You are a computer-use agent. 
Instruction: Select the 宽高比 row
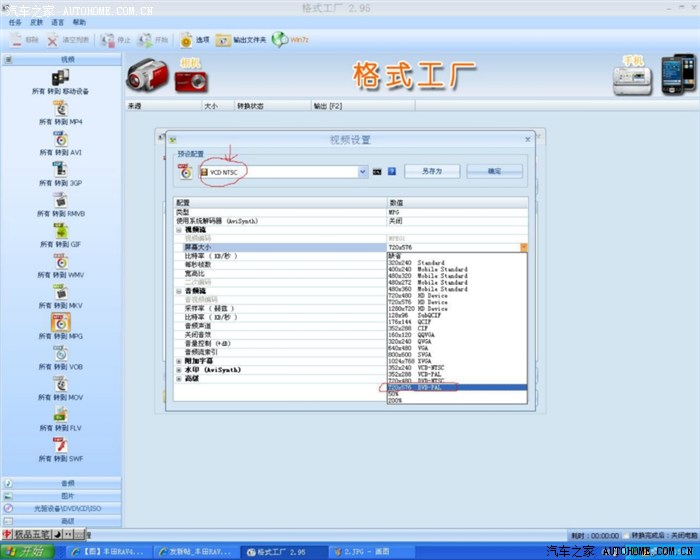(350, 274)
